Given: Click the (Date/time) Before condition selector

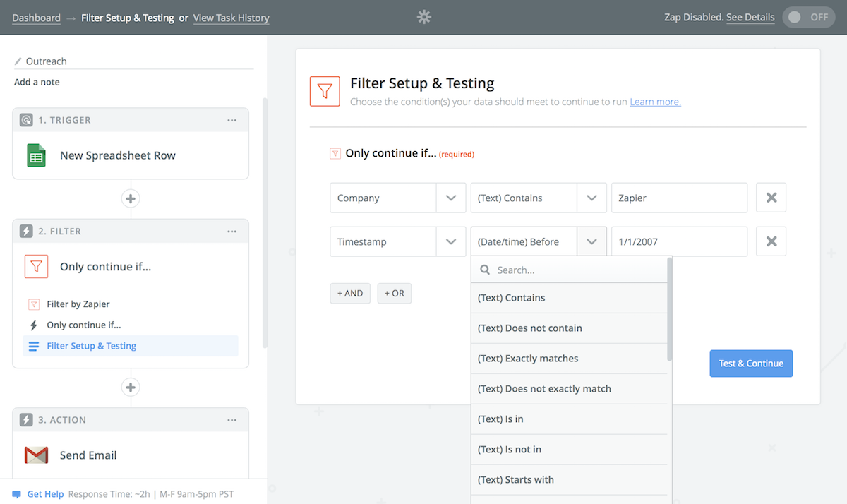Looking at the screenshot, I should 539,241.
